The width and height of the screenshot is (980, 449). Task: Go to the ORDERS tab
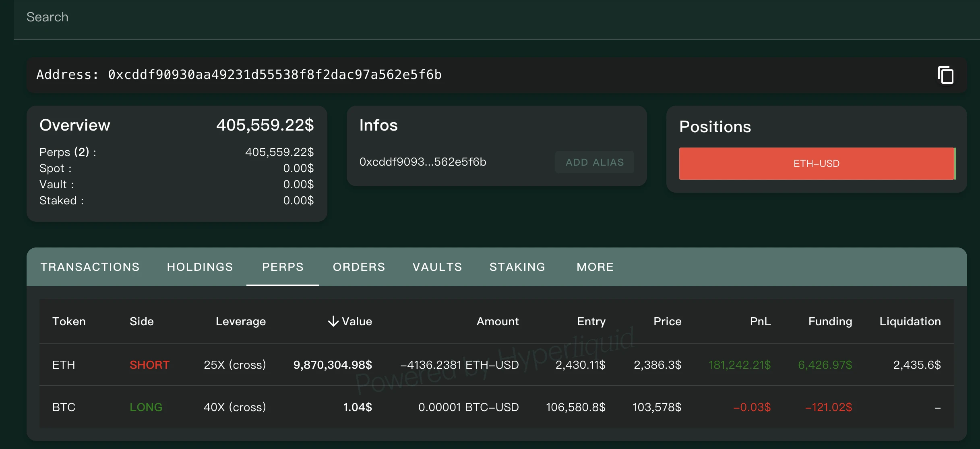359,267
